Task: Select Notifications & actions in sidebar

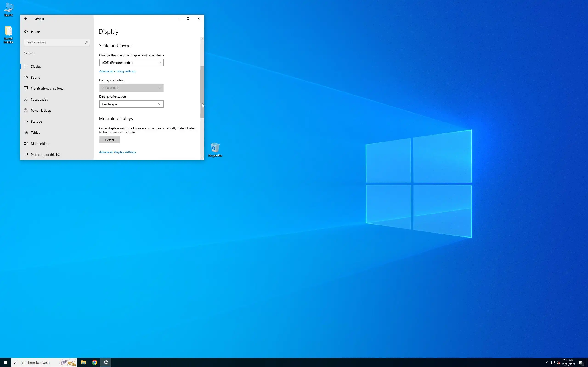Action: click(47, 89)
